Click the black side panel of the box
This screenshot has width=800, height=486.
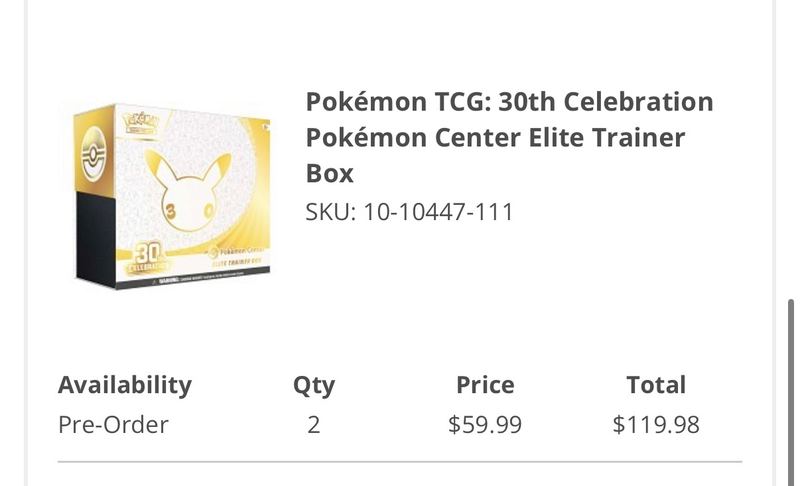click(95, 237)
